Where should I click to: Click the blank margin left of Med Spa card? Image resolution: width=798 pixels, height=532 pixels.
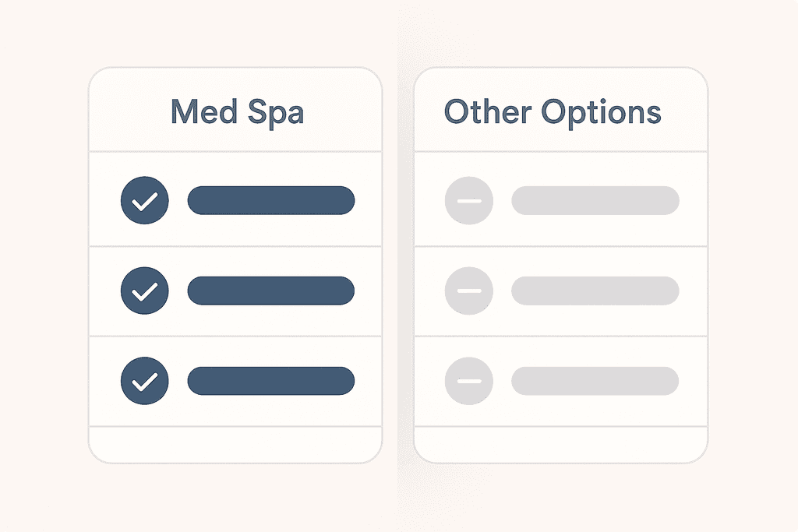click(43, 265)
